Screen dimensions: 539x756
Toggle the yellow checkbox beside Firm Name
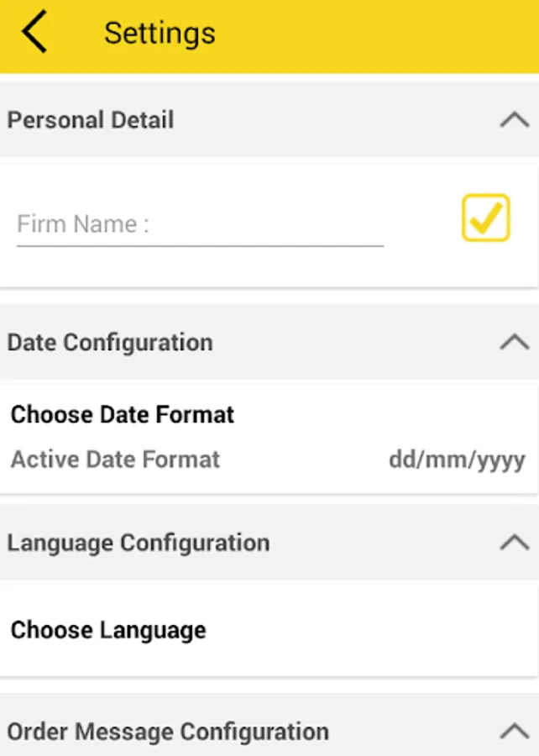pos(485,218)
